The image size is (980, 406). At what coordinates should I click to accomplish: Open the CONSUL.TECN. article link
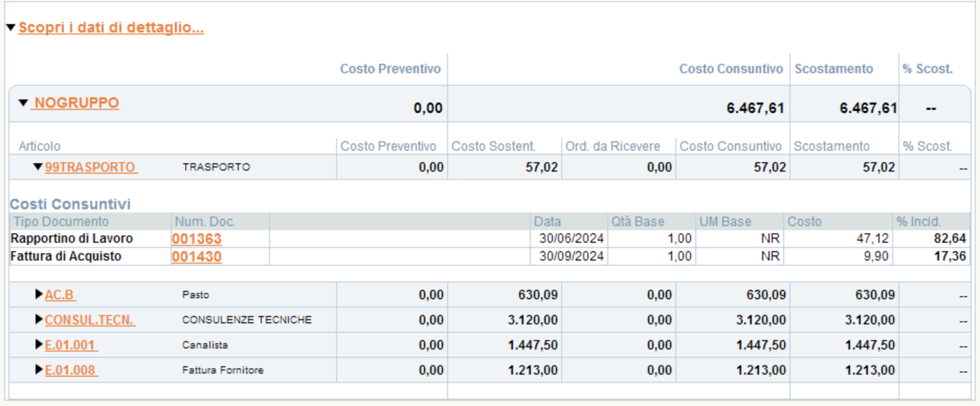pos(90,320)
